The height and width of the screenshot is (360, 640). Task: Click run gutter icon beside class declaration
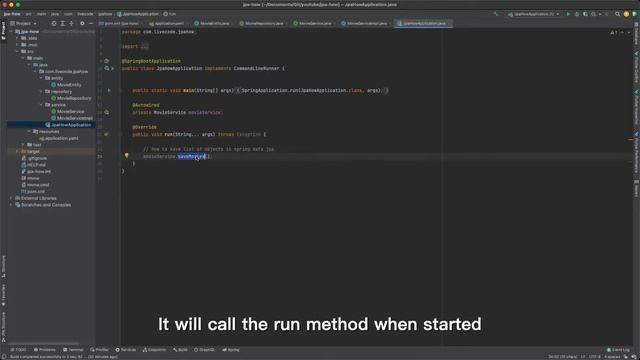coord(113,69)
